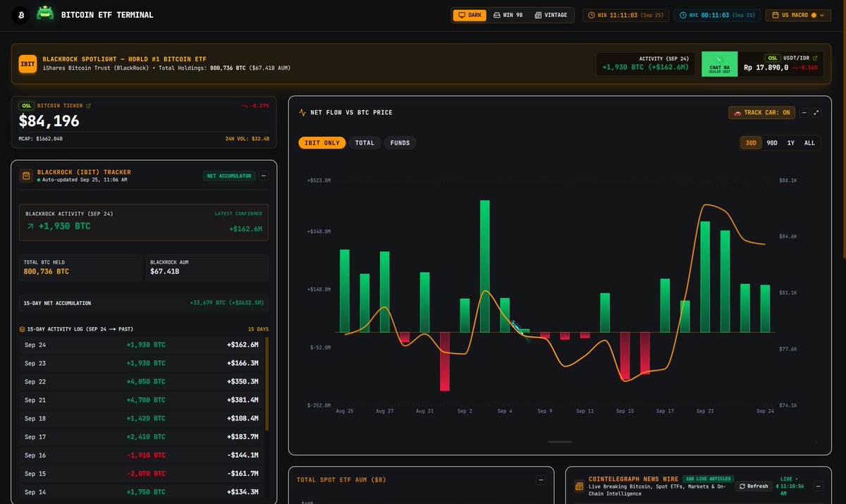Click the Net Accumulator badge
846x504 pixels.
click(229, 176)
